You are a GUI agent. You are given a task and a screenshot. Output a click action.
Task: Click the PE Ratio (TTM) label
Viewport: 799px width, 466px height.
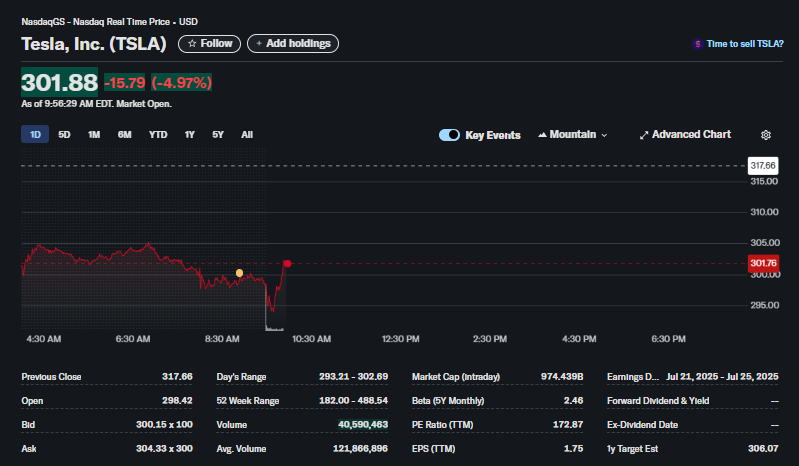pos(442,425)
